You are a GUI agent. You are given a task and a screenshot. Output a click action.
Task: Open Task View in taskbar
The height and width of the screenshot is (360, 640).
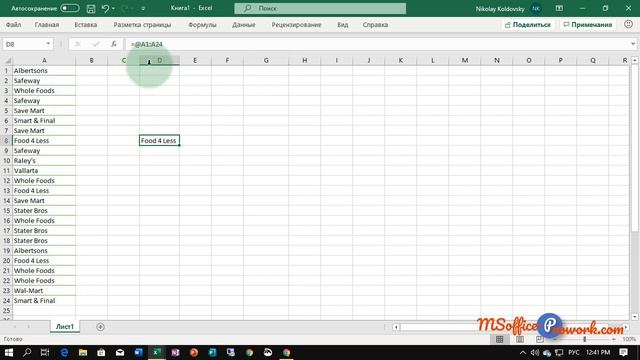(x=45, y=352)
